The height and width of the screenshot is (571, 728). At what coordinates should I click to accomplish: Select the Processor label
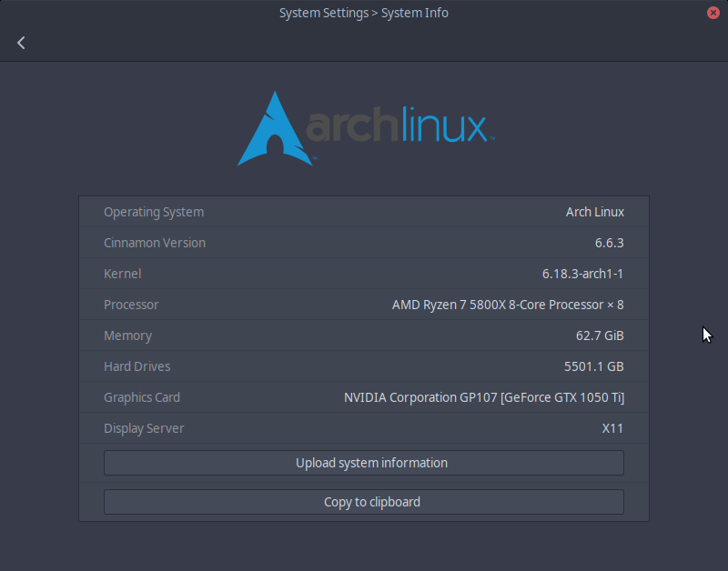pyautogui.click(x=131, y=305)
